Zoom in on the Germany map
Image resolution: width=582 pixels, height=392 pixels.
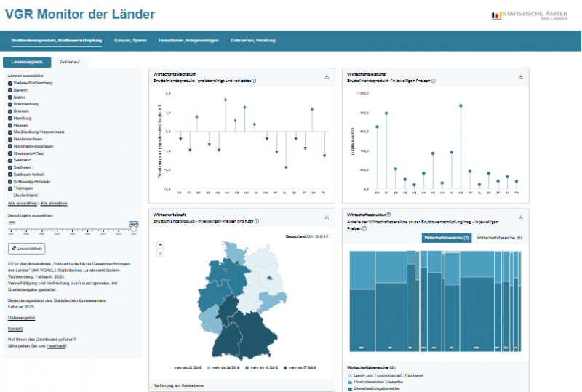(x=159, y=244)
